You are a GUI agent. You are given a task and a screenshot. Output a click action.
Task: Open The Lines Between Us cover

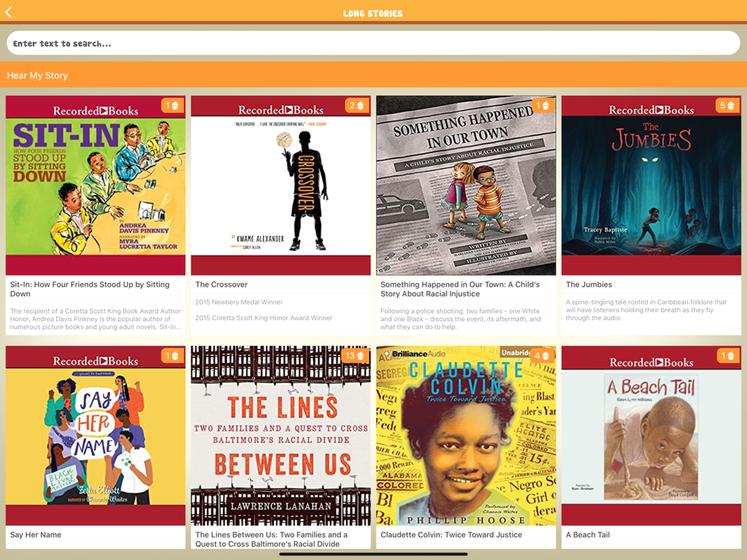[281, 436]
